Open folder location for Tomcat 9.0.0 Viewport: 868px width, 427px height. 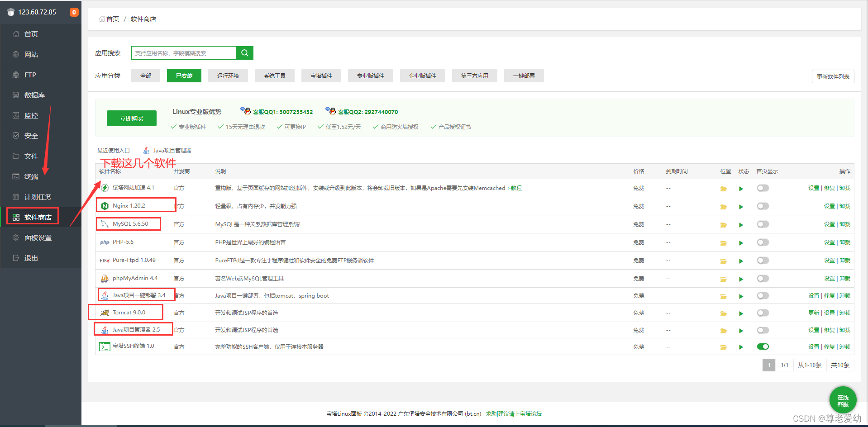click(723, 313)
